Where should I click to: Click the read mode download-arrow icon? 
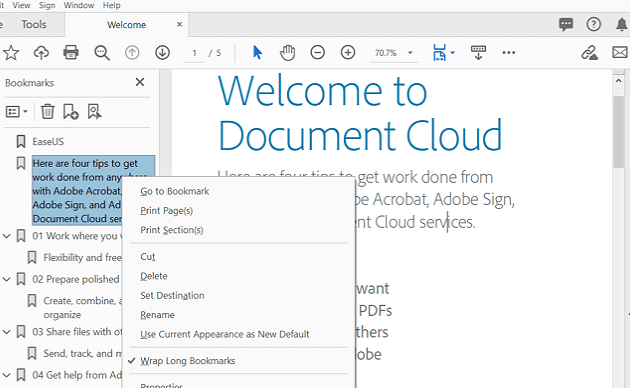(x=478, y=53)
